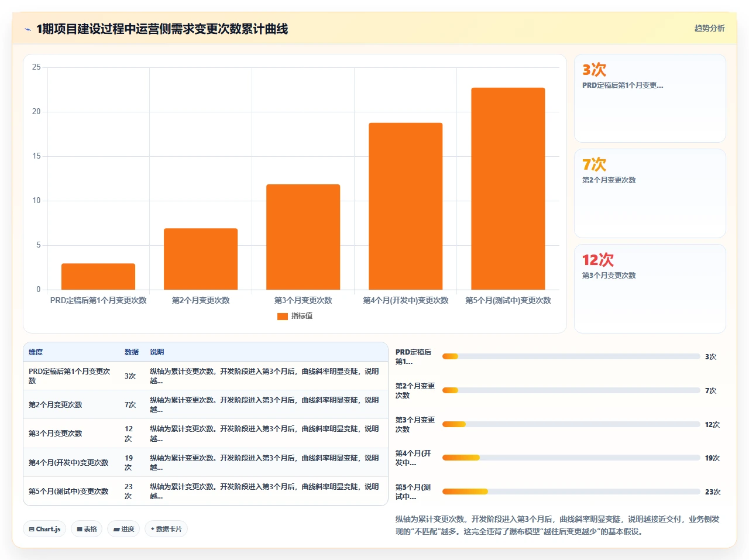The image size is (749, 560).
Task: Select the 第2个月变更次数 bar in chart
Action: [201, 259]
